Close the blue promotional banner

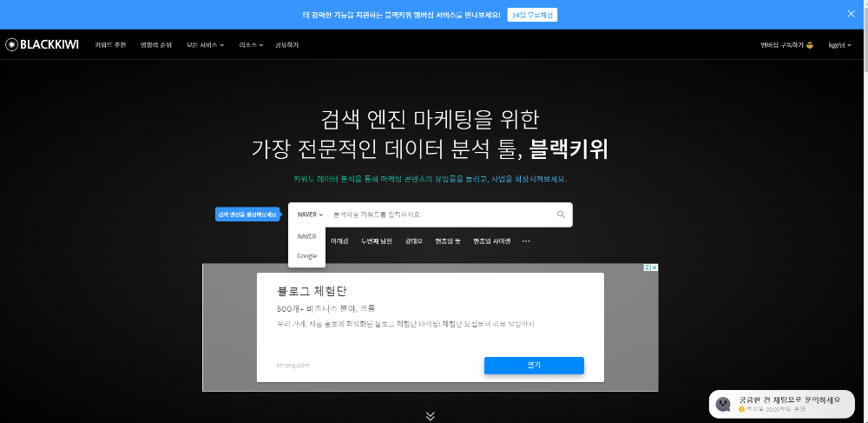pyautogui.click(x=851, y=14)
